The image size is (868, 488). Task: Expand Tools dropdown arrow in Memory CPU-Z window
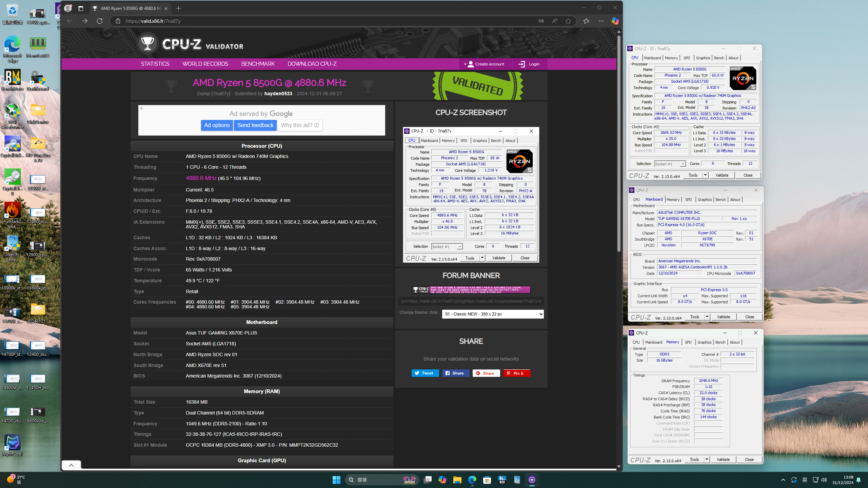click(707, 460)
